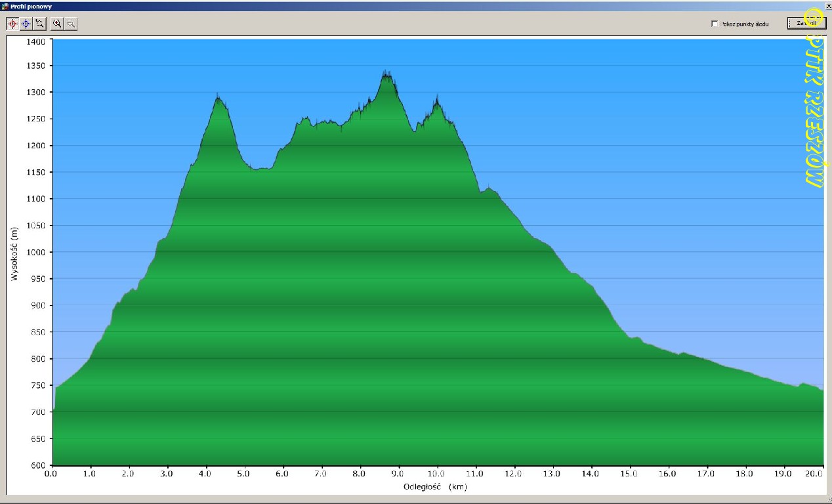Enable the 'Pokaż punkty śladu' checkbox
The width and height of the screenshot is (832, 504).
(715, 24)
